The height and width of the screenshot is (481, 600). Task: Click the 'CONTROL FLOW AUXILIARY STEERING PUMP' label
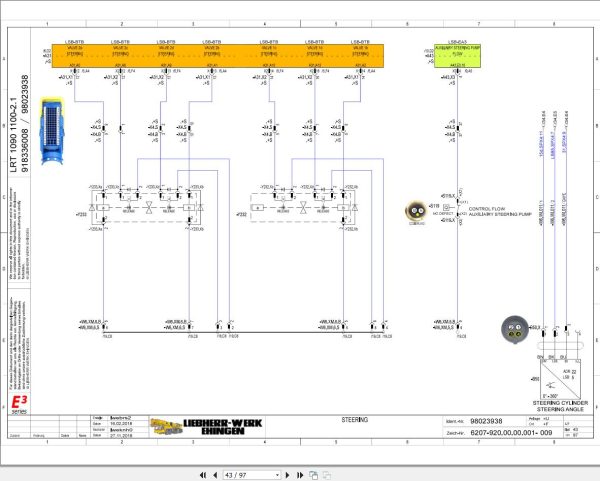pyautogui.click(x=500, y=212)
